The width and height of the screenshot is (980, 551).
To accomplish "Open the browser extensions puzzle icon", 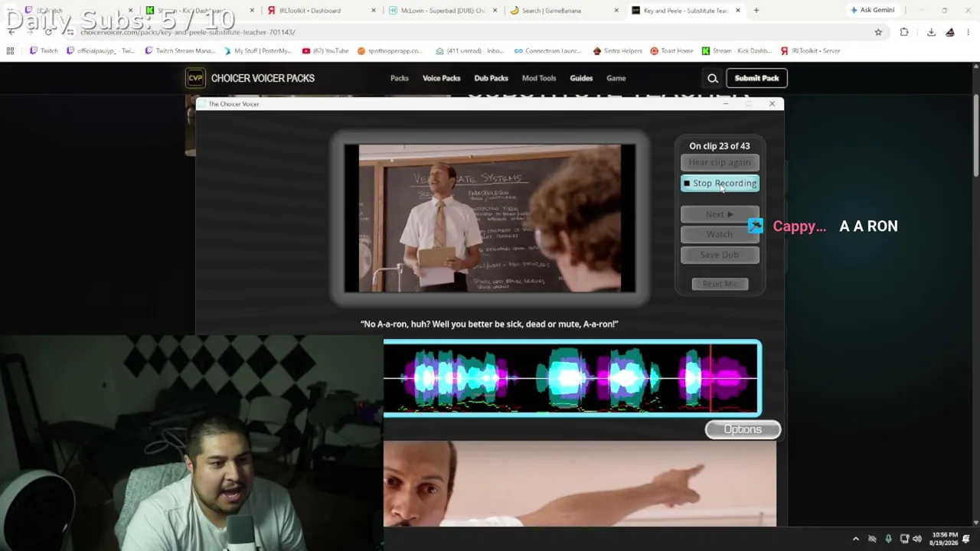I will pyautogui.click(x=904, y=32).
